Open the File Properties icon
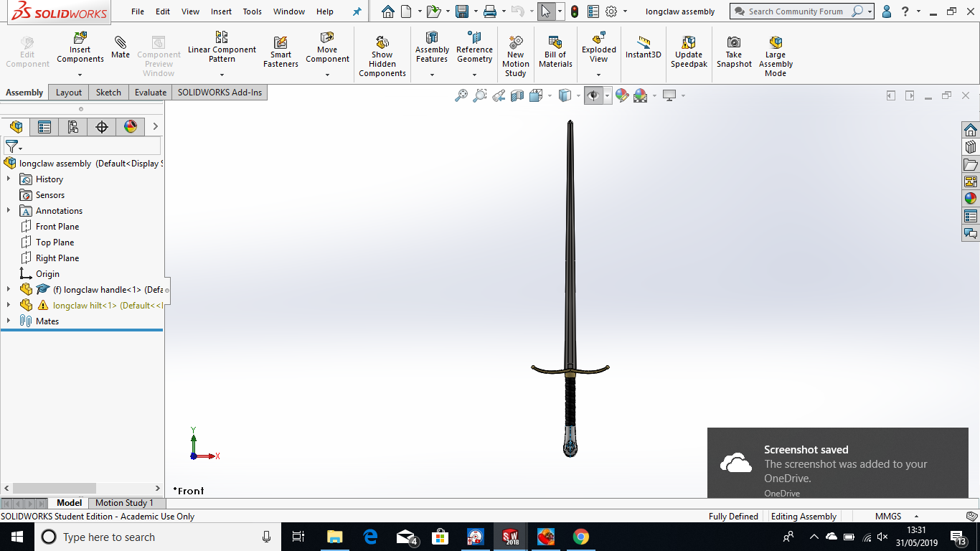This screenshot has height=551, width=980. 593,11
